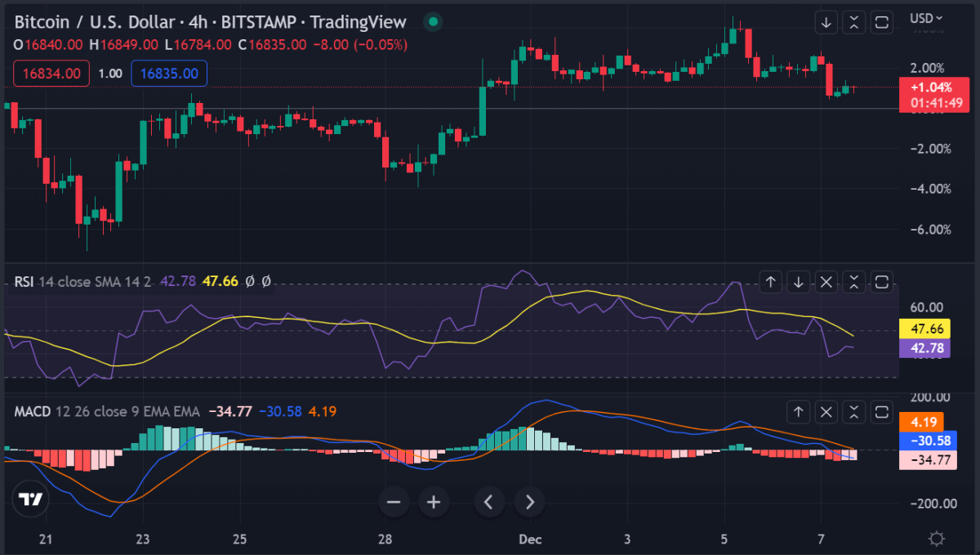Image resolution: width=980 pixels, height=555 pixels.
Task: Zoom out the chart with minus button
Action: (394, 502)
